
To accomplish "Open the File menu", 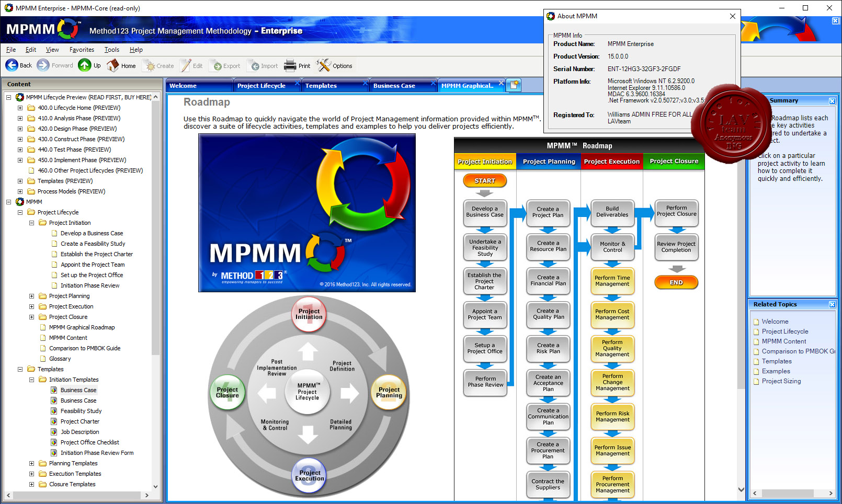I will pos(11,50).
